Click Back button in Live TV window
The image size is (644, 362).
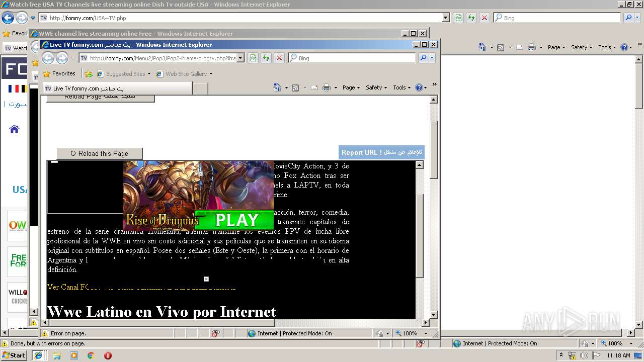coord(48,58)
